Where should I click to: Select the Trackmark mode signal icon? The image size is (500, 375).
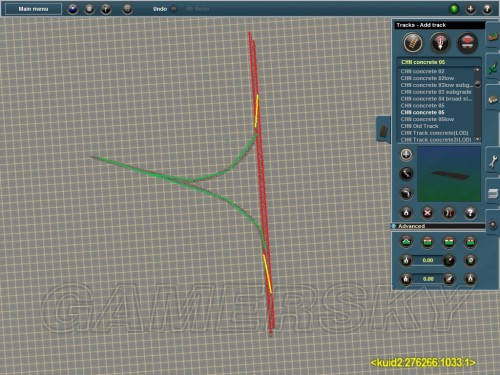(440, 43)
